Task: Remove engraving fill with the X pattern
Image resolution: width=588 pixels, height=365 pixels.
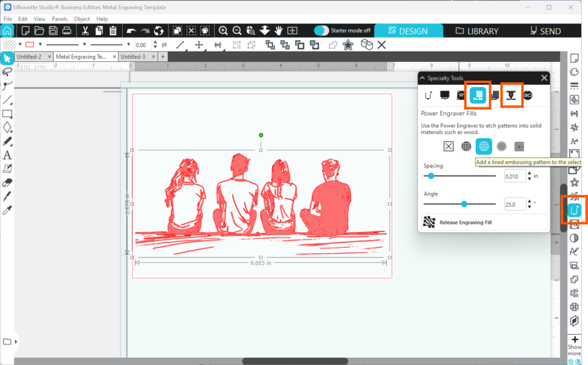Action: (448, 146)
